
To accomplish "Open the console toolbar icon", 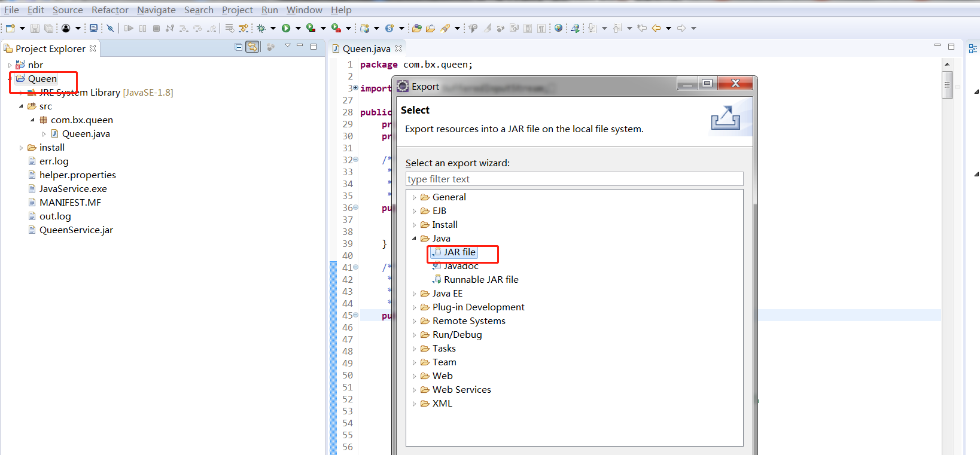I will click(94, 28).
